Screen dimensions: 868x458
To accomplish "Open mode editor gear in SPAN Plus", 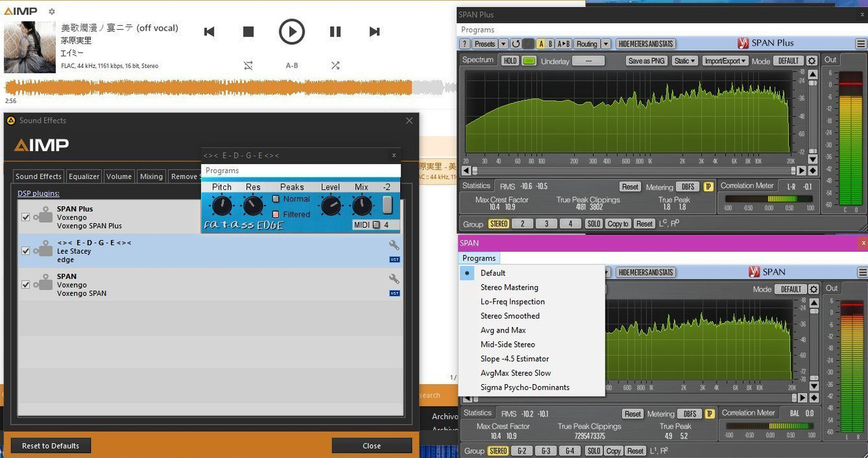I will (x=812, y=60).
